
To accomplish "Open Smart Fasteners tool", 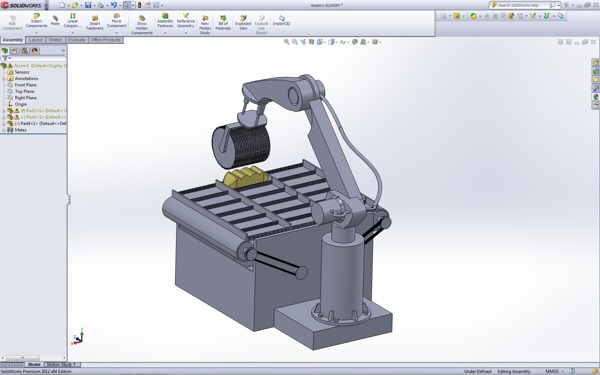I will click(x=95, y=23).
